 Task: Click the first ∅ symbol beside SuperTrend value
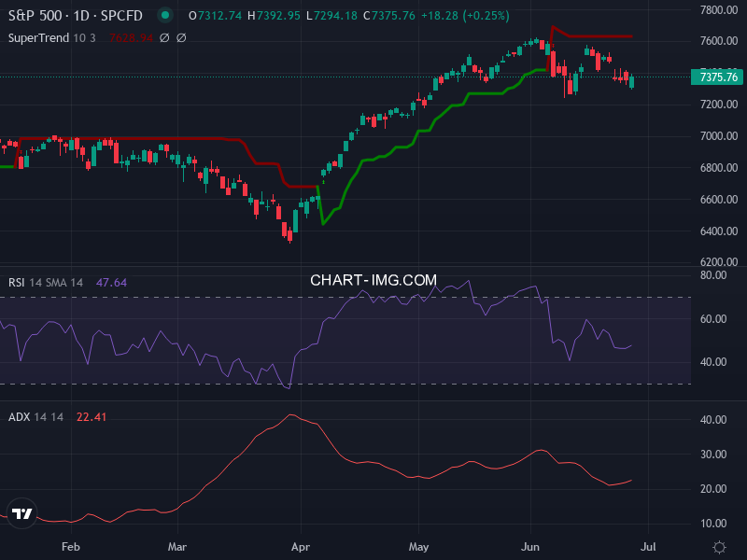click(x=164, y=37)
